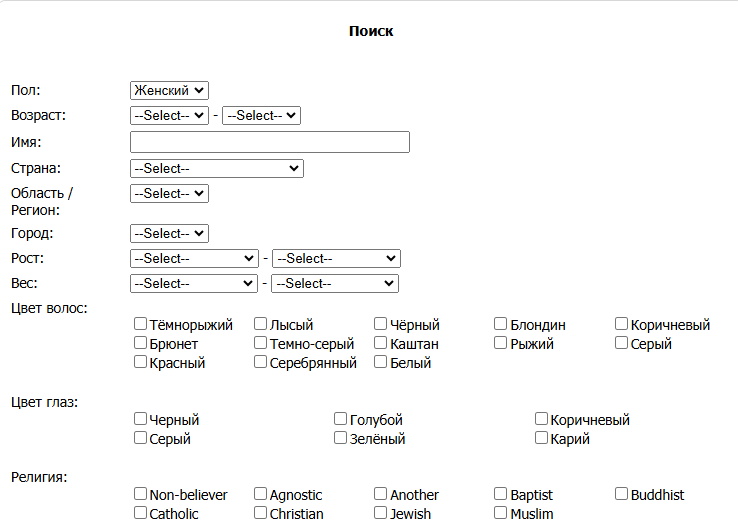This screenshot has width=738, height=531.
Task: Check the Голубой eye color checkbox
Action: click(x=341, y=419)
